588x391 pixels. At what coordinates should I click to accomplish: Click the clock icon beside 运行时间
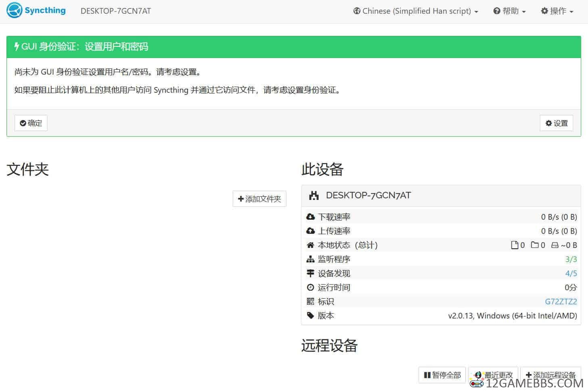click(x=311, y=287)
